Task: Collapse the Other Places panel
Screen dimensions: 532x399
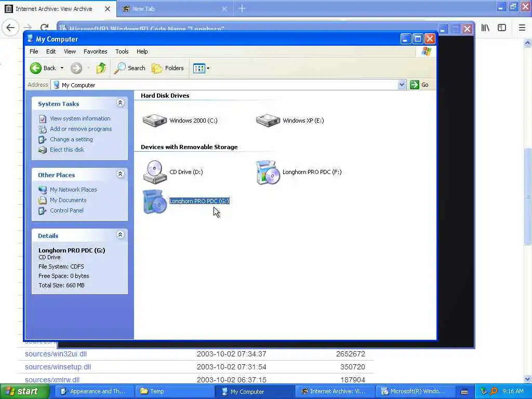Action: click(x=120, y=175)
